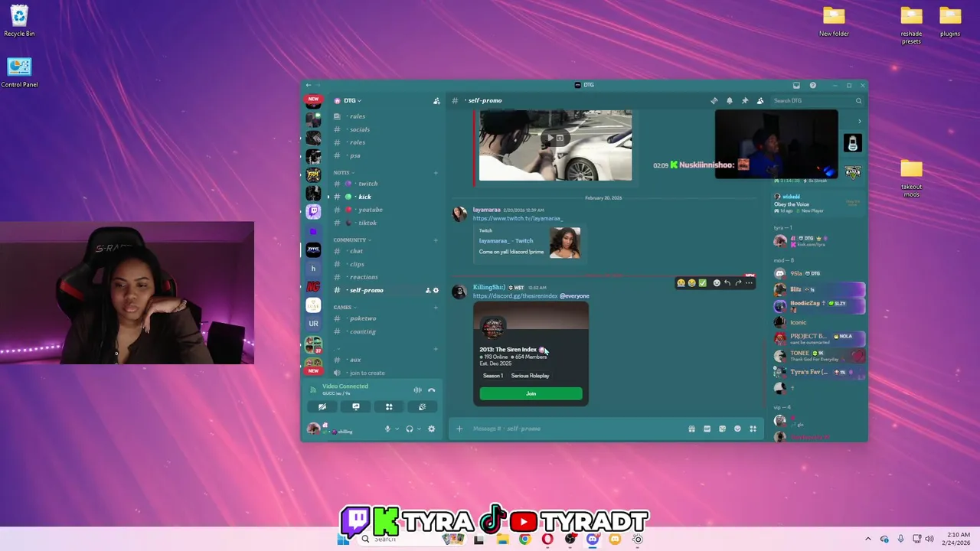
Task: Open the twitch.tv/layamaraa_ link
Action: [518, 218]
